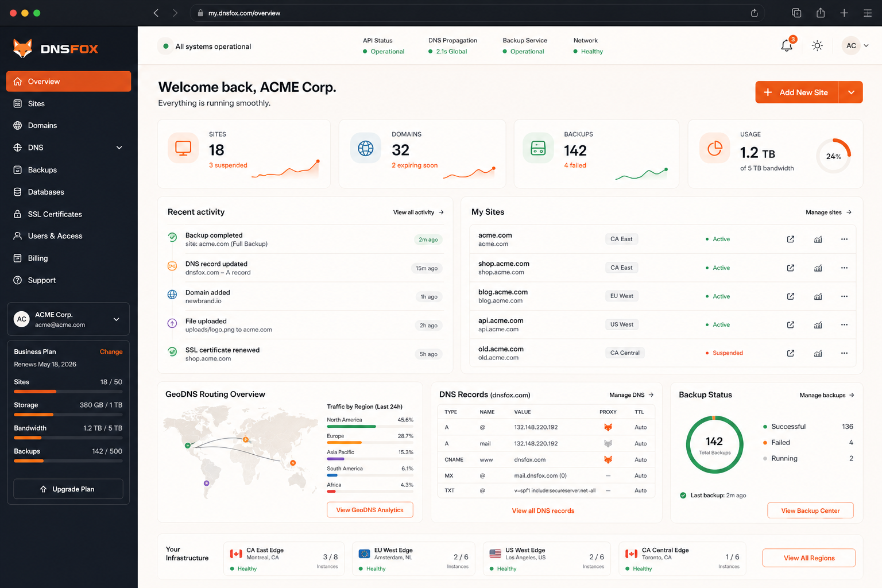This screenshot has height=588, width=882.
Task: Click the browser address bar
Action: coord(478,13)
